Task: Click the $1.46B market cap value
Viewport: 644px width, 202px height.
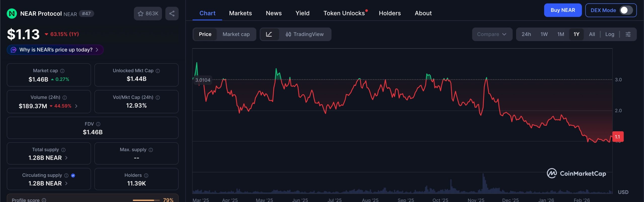Action: [x=38, y=79]
